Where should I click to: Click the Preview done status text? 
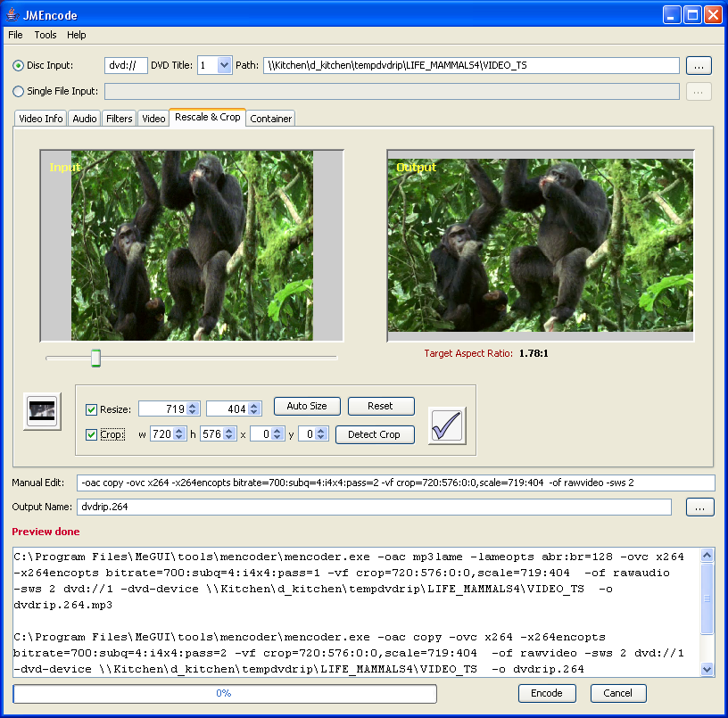coord(45,532)
